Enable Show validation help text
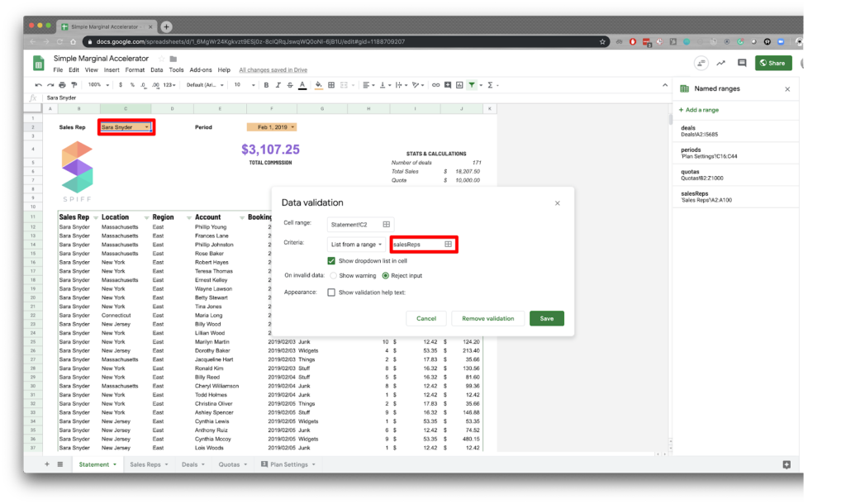846x504 pixels. click(331, 292)
